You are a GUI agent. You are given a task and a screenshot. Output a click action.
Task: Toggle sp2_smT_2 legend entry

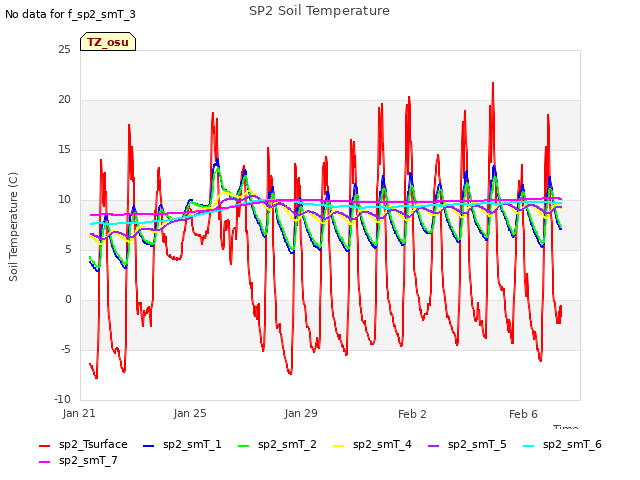[277, 444]
